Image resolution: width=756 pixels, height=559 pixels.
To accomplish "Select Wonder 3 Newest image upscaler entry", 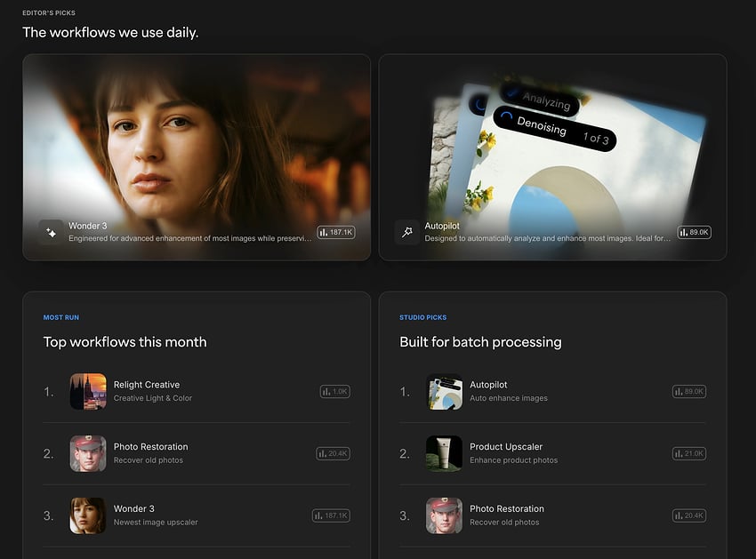I will click(197, 515).
